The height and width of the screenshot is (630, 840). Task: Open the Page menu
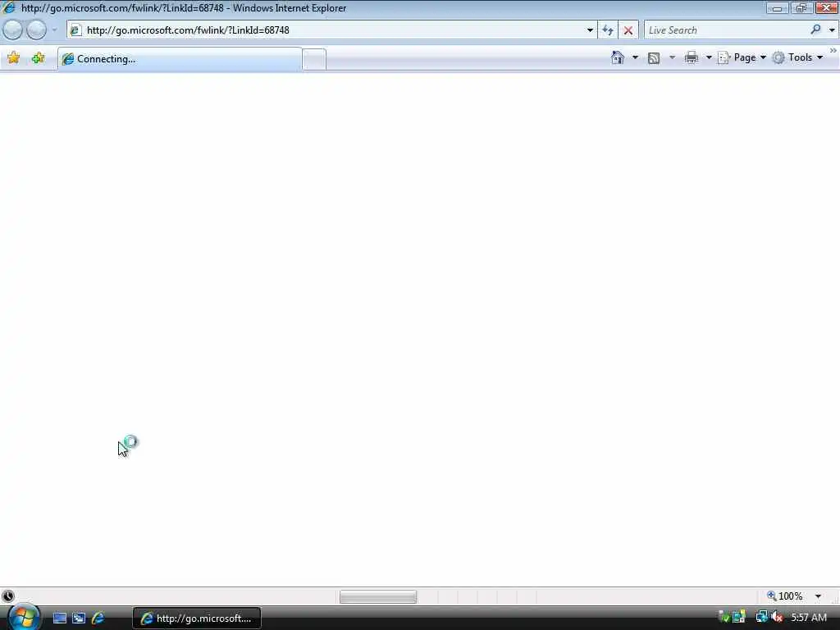point(742,57)
